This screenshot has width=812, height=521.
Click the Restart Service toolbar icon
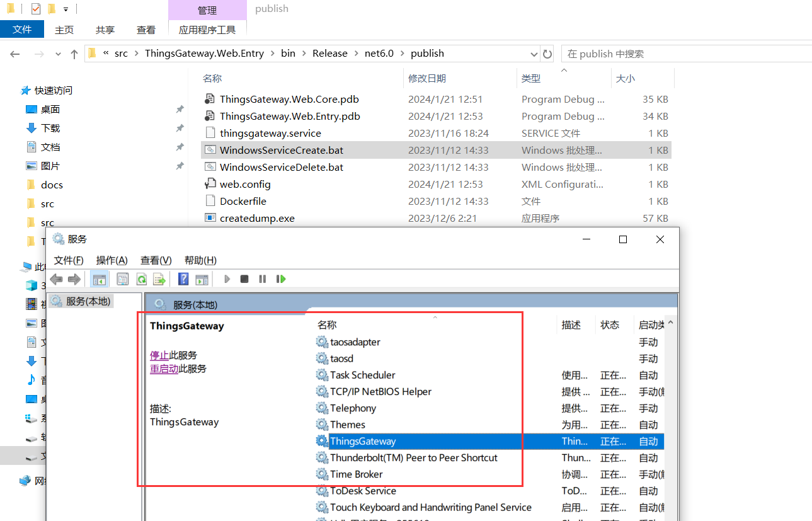tap(281, 279)
